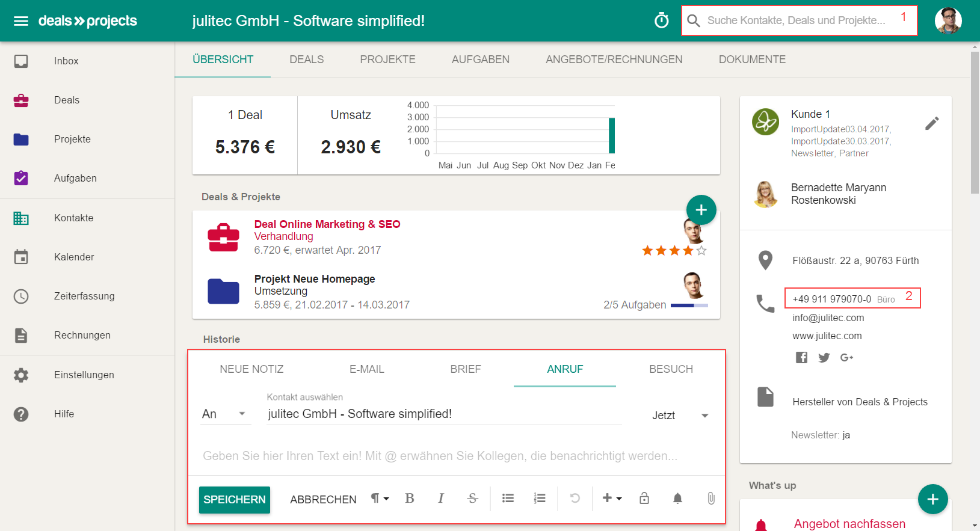Switch to the ÜBERSICHT tab

click(223, 60)
